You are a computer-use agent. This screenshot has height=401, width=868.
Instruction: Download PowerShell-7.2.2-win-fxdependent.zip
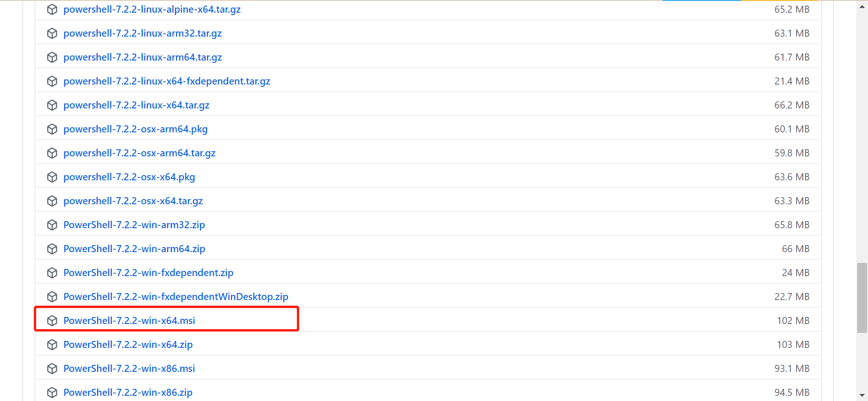pyautogui.click(x=148, y=273)
